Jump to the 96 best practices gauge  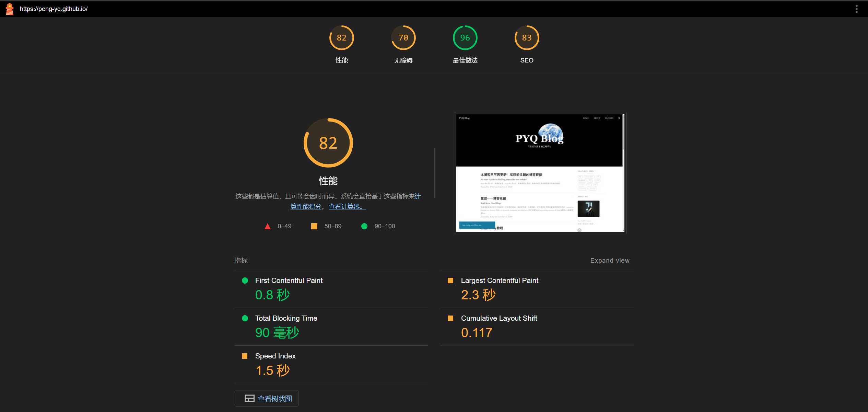point(465,38)
